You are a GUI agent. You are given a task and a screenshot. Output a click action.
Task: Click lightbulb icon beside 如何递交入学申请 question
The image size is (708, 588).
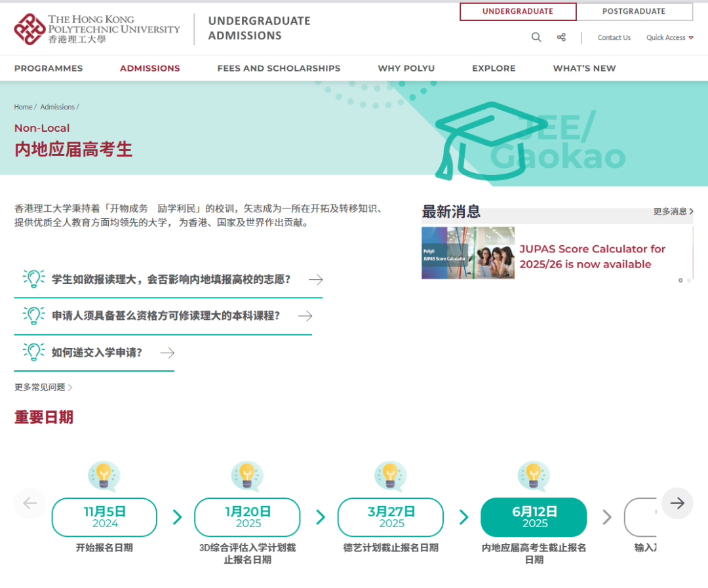pyautogui.click(x=34, y=352)
